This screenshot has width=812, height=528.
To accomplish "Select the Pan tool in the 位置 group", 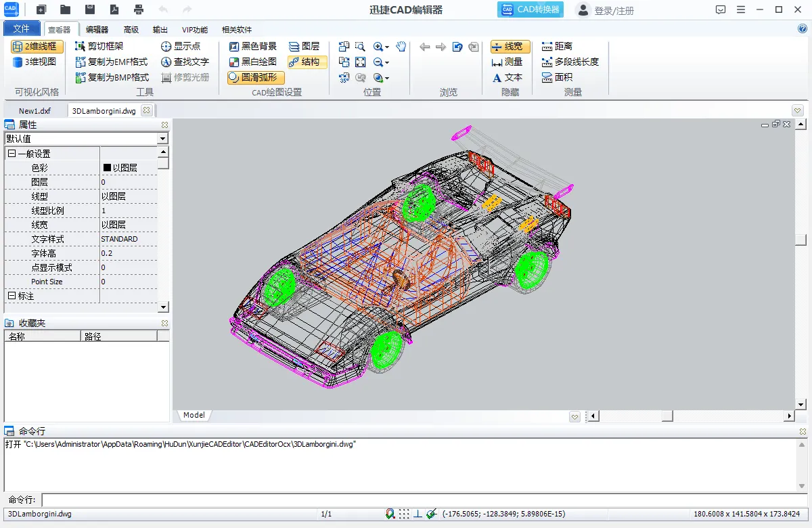I will coord(401,46).
